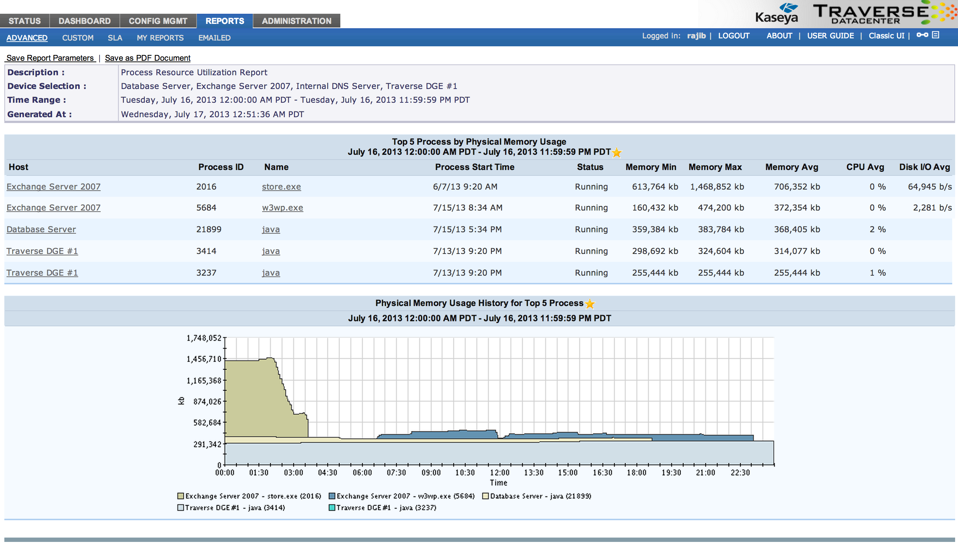Click the 2 % CPU avg value

(877, 229)
